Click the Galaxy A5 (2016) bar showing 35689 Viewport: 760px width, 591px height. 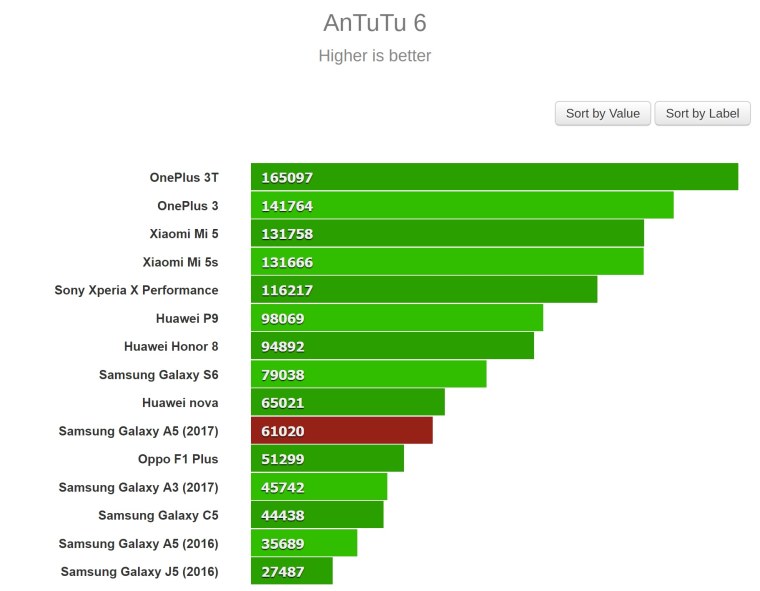[x=304, y=543]
